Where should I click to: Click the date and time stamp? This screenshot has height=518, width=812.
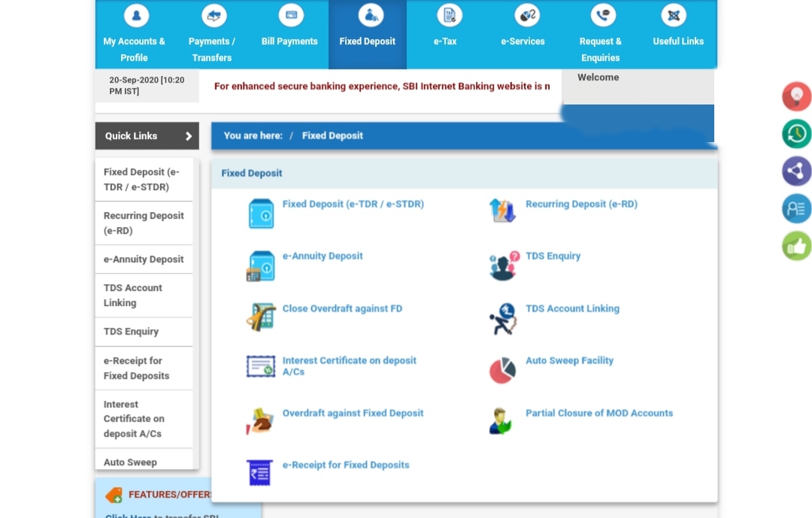point(147,86)
